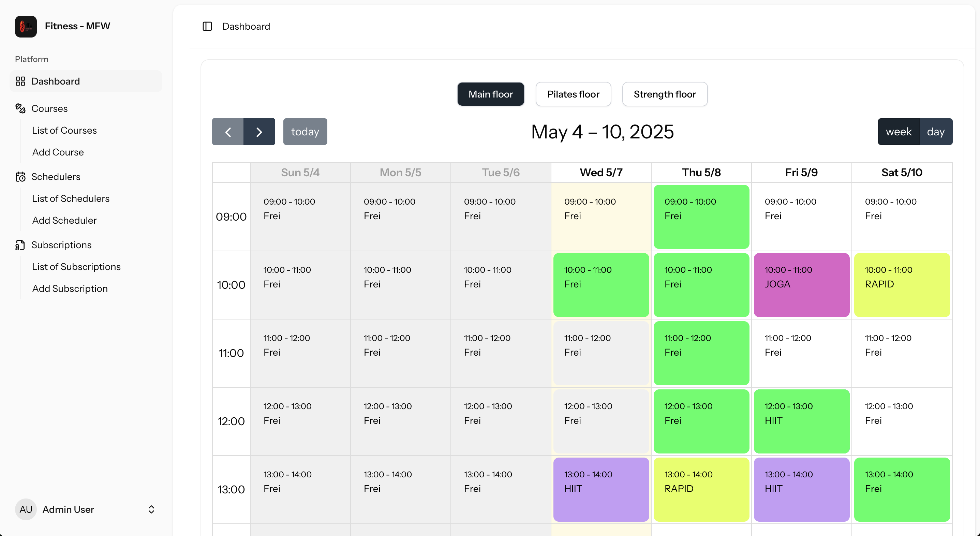The width and height of the screenshot is (980, 536).
Task: Select Saturday 12:00 Frei slot
Action: tap(902, 421)
